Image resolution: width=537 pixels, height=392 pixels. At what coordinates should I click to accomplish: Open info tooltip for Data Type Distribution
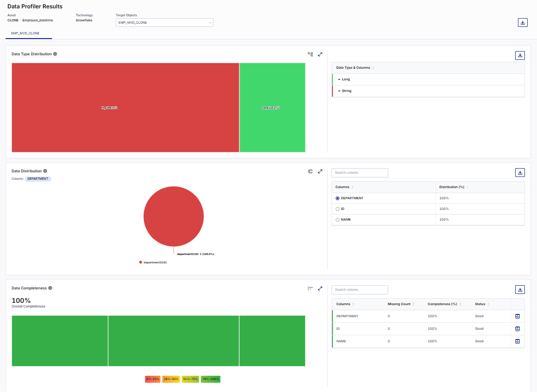pos(55,54)
